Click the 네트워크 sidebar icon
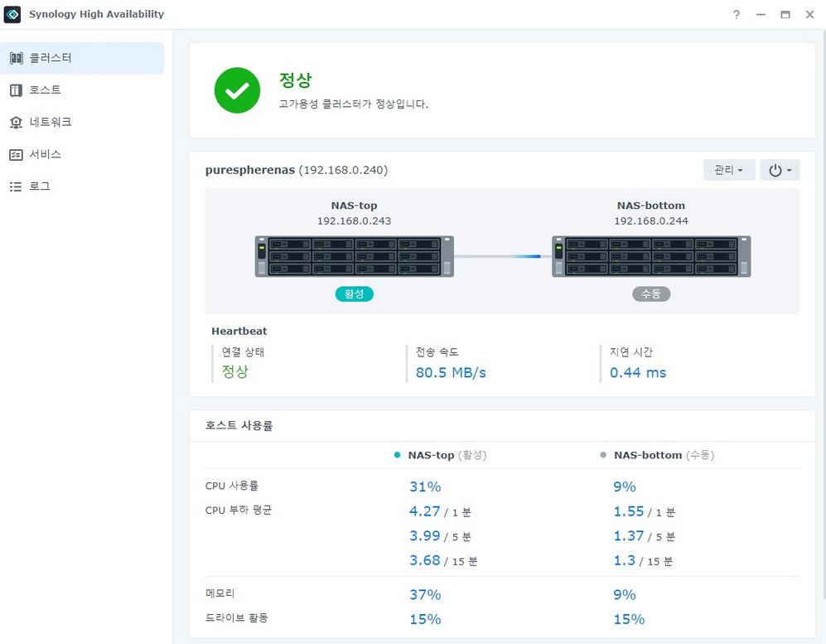The image size is (826, 644). pyautogui.click(x=17, y=123)
